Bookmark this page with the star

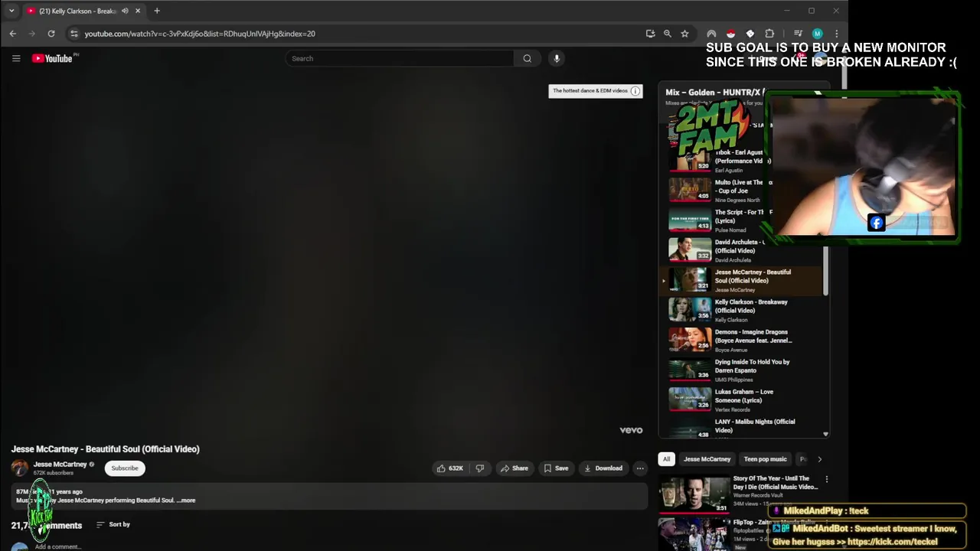click(x=684, y=34)
